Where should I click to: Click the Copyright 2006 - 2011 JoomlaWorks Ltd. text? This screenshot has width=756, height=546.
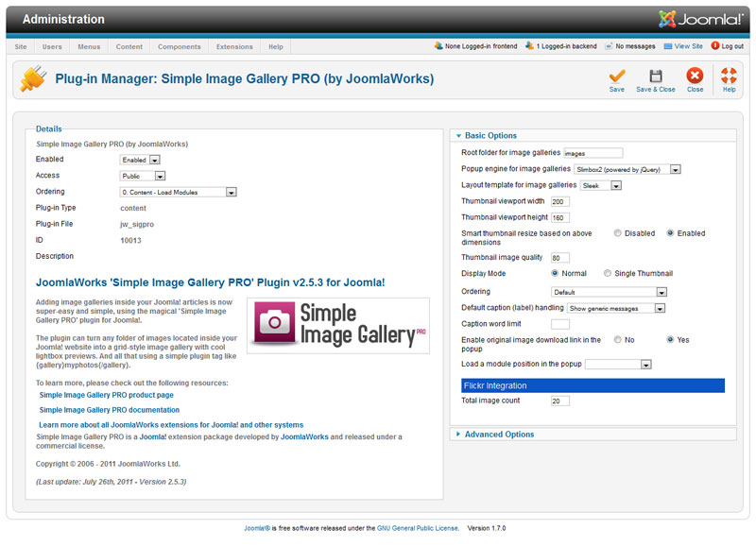coord(108,464)
